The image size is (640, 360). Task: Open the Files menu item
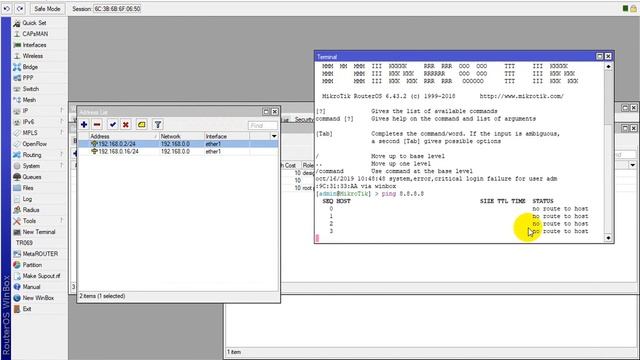28,188
